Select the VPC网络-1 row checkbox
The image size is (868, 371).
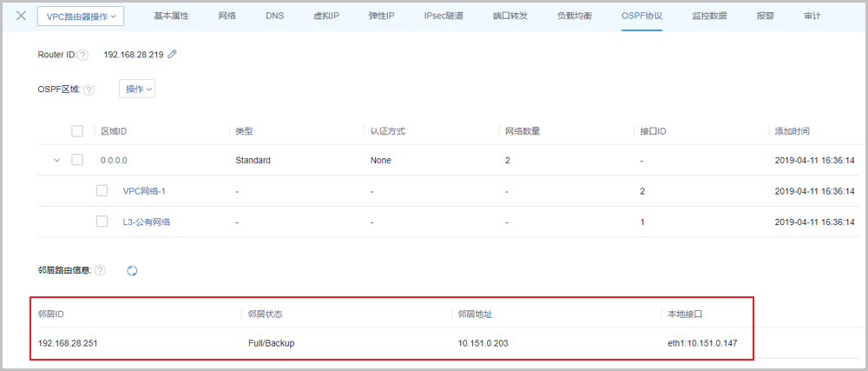click(102, 190)
